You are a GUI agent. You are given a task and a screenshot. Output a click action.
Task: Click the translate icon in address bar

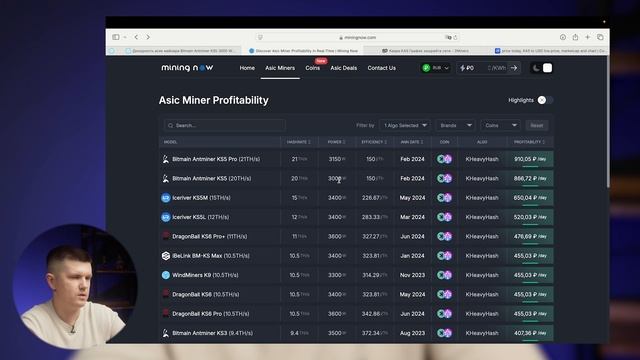click(448, 38)
